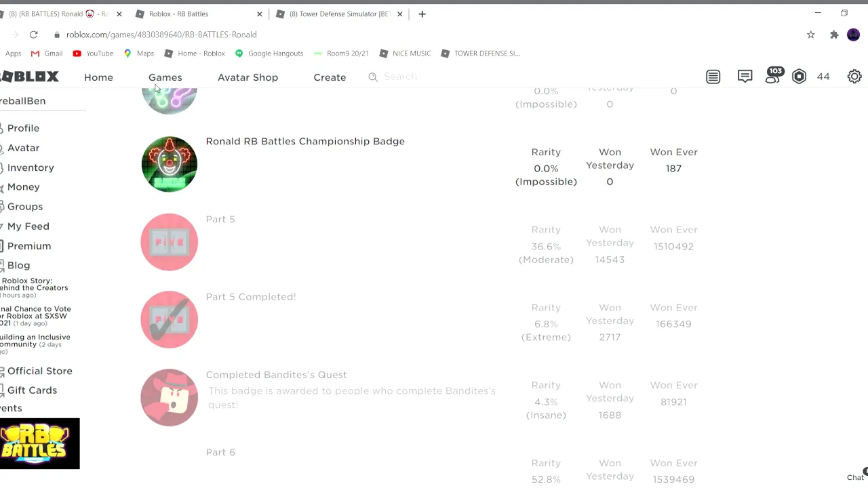Select the Robux balance 44
The height and width of the screenshot is (488, 868).
point(823,77)
